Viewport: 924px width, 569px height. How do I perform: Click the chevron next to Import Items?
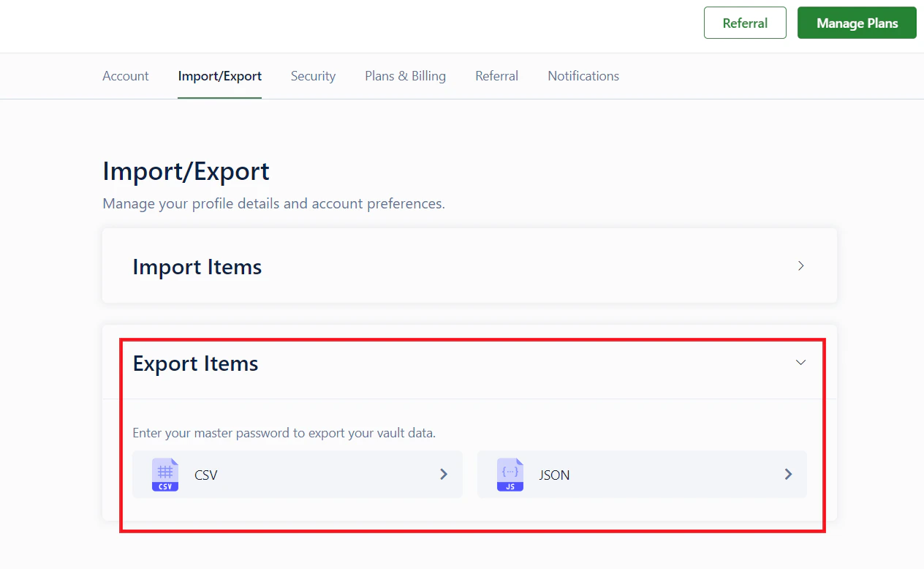point(800,265)
